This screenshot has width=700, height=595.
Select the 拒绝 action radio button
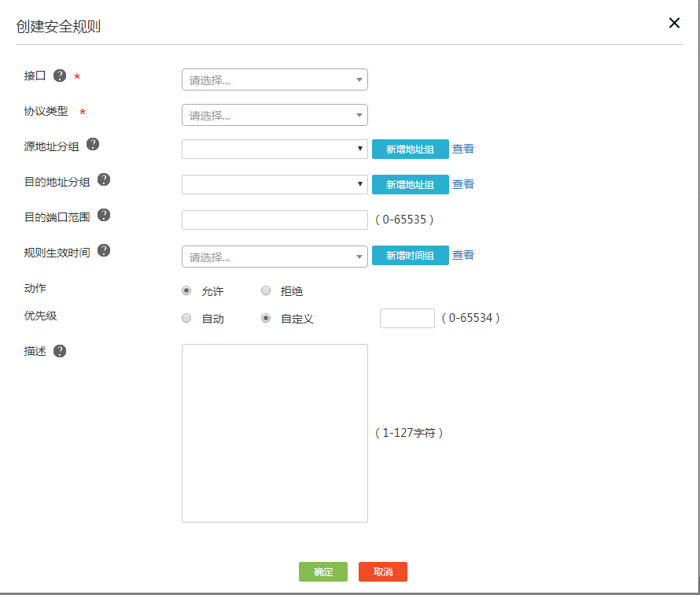pyautogui.click(x=266, y=291)
